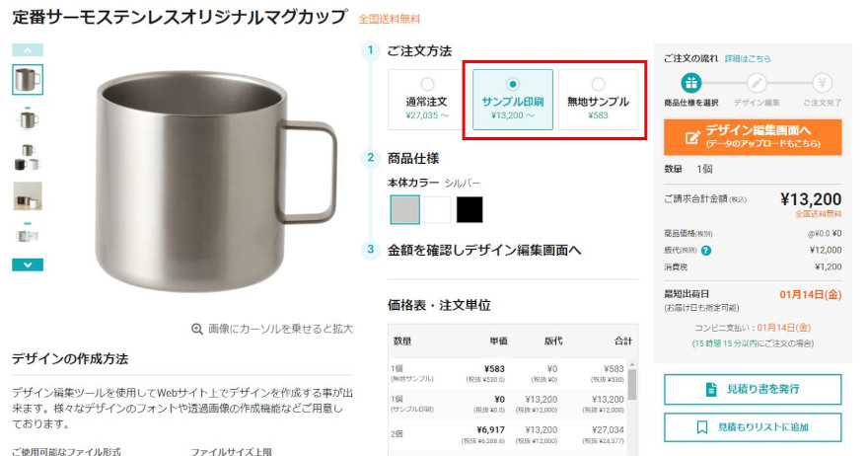
Task: Click the edit icon on the orange デザイン編集画面へ button
Action: (692, 137)
